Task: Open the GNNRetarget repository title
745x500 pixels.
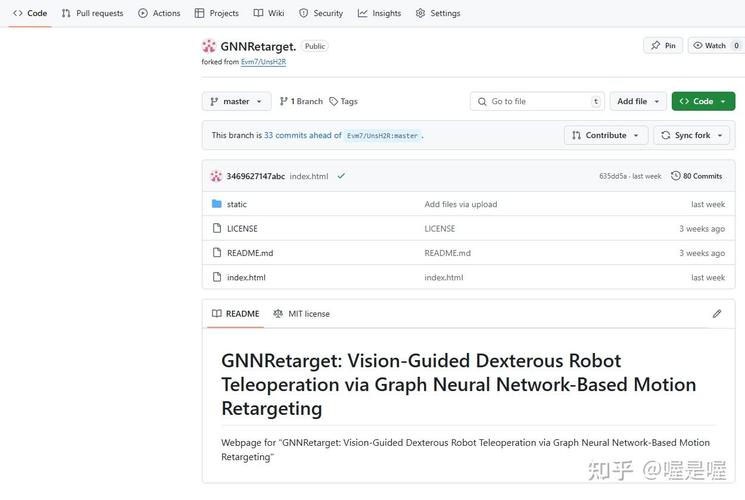Action: coord(258,47)
